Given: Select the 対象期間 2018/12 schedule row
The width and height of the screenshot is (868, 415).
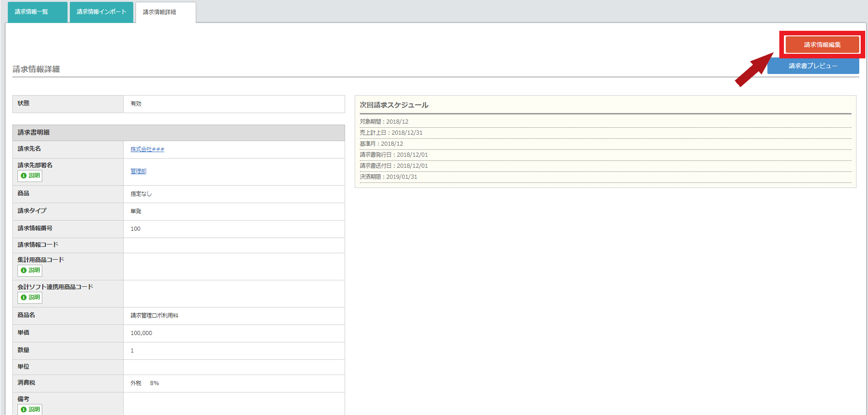Looking at the screenshot, I should pos(384,122).
